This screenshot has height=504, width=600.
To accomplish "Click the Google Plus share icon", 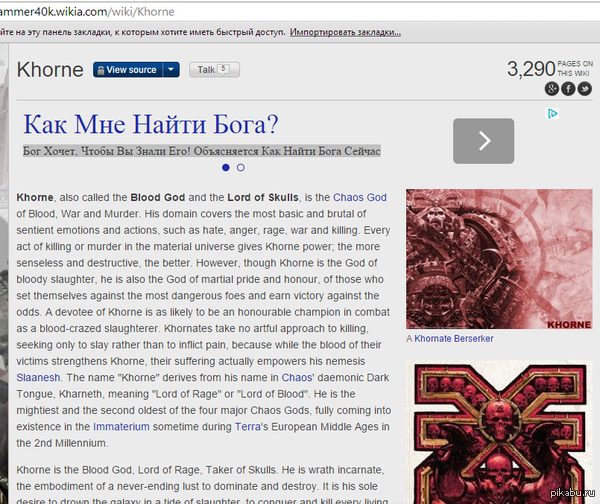I will coord(551,89).
